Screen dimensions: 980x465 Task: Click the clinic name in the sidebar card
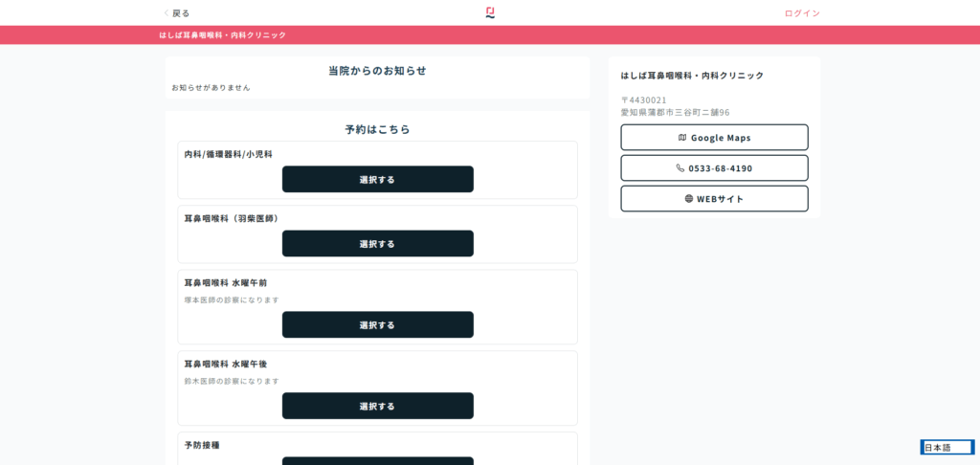click(692, 76)
